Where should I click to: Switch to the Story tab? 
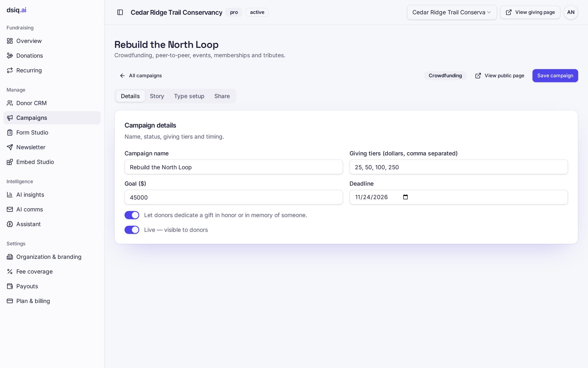157,96
